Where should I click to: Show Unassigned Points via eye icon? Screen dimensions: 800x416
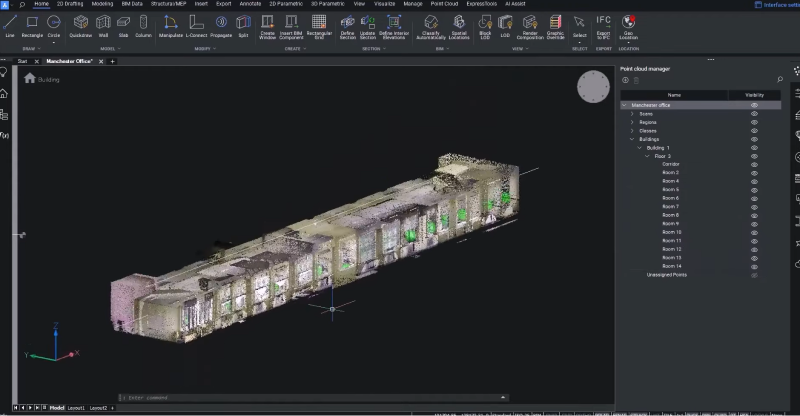click(754, 275)
